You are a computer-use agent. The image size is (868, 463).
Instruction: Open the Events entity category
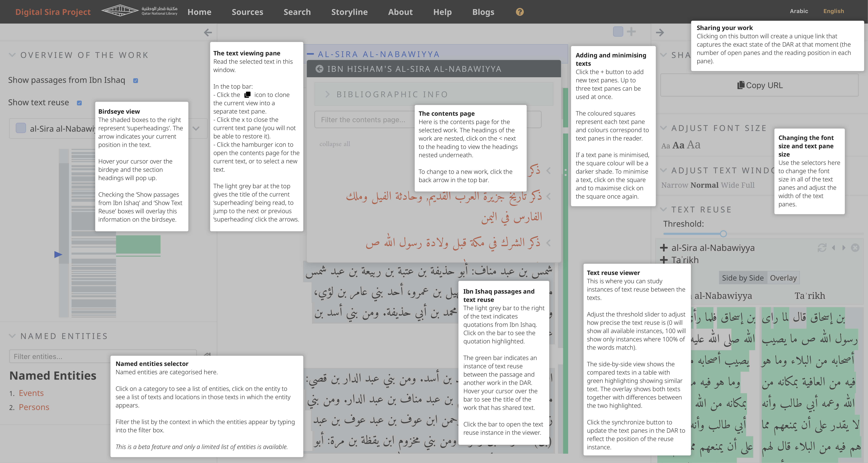pos(31,393)
